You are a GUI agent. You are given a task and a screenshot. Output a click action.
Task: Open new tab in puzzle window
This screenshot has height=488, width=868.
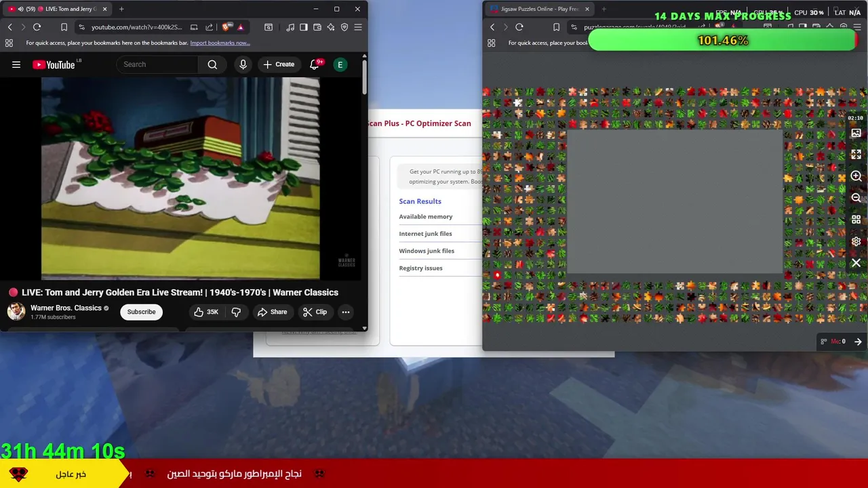pos(604,9)
